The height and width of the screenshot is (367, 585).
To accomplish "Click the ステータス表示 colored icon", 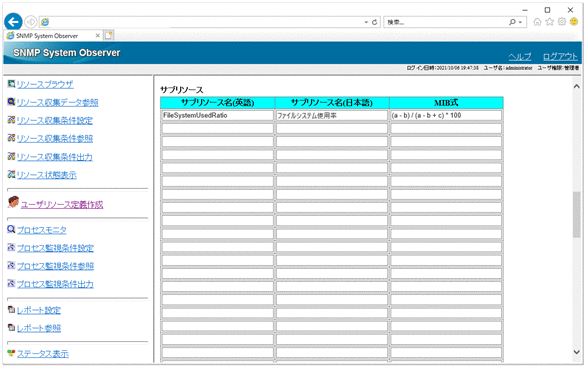I will (x=12, y=352).
